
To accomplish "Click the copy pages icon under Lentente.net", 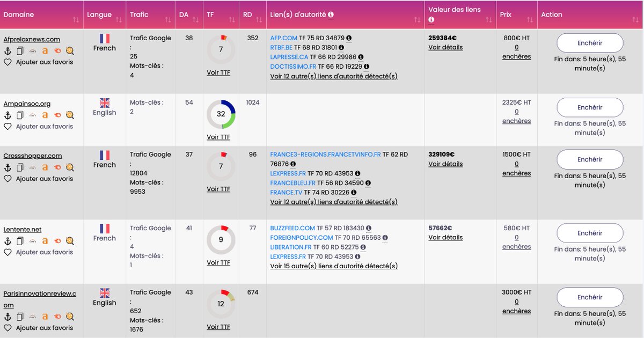I will tap(20, 241).
